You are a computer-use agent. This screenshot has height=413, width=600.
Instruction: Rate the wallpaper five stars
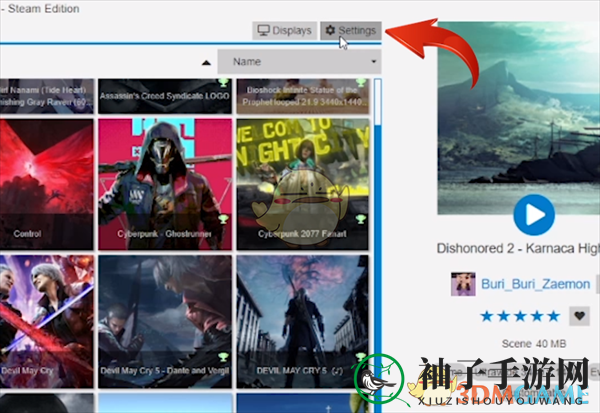554,316
